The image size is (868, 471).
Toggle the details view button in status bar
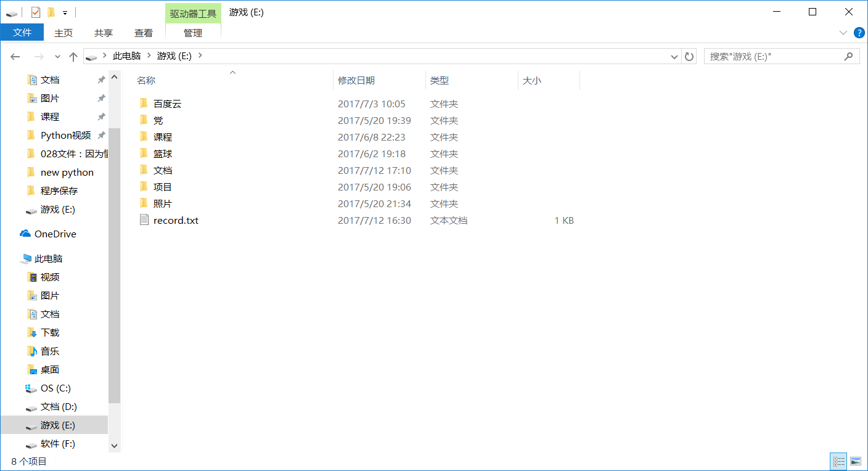838,461
